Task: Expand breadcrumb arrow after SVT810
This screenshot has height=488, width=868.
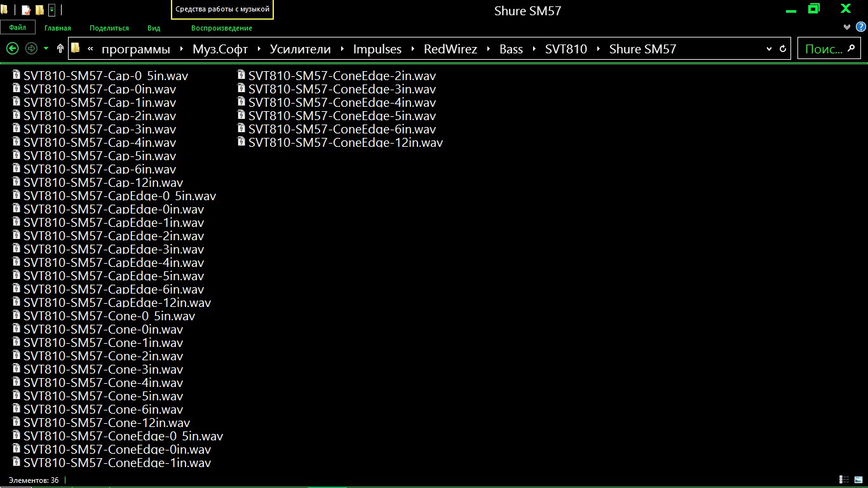Action: (x=599, y=49)
